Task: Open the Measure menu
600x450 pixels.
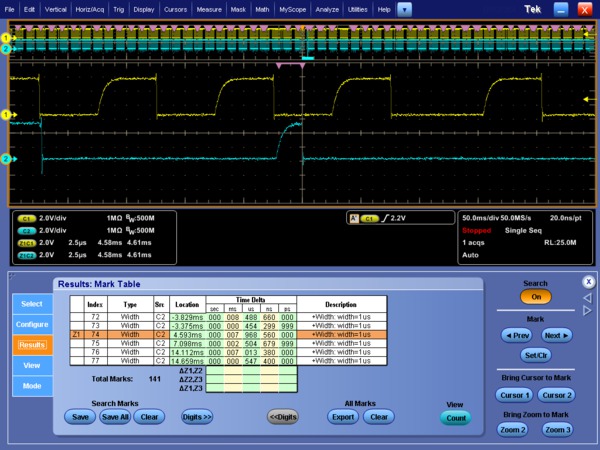Action: pos(209,8)
